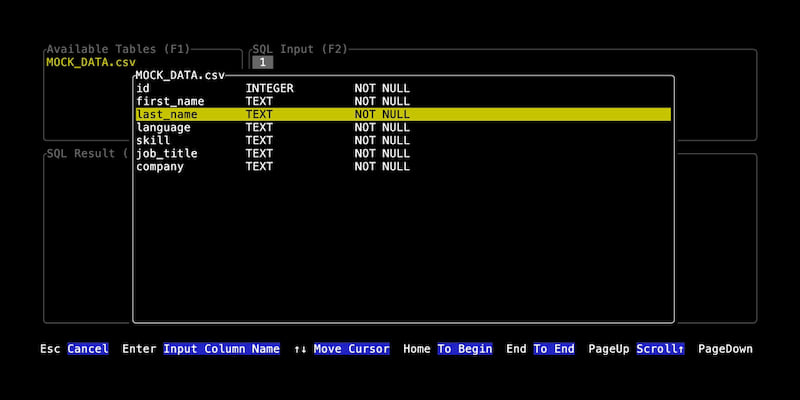
Task: Click the highlighted last_name row
Action: (x=400, y=114)
